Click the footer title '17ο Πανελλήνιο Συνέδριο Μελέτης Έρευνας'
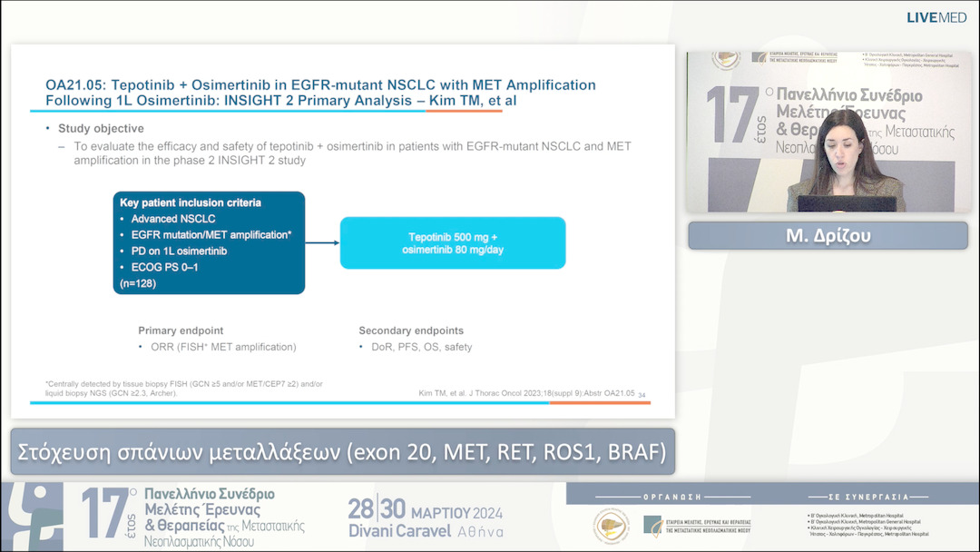The height and width of the screenshot is (552, 980). click(193, 517)
